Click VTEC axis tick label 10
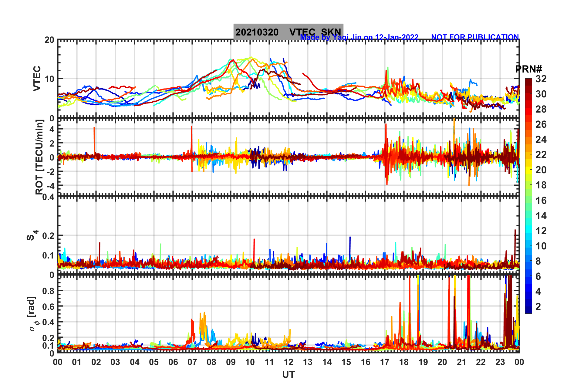Screen dimensions: 577x392 49,79
